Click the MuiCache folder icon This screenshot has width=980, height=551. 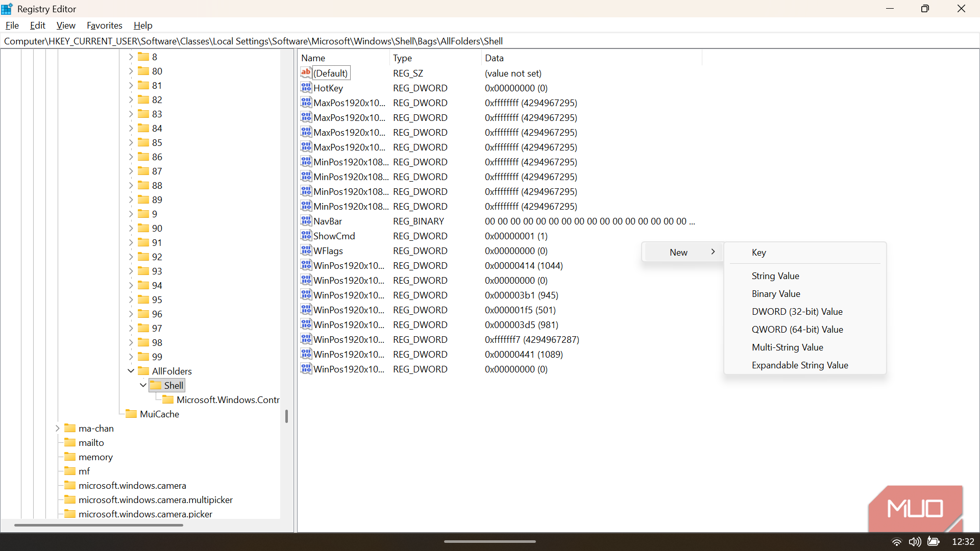click(131, 414)
